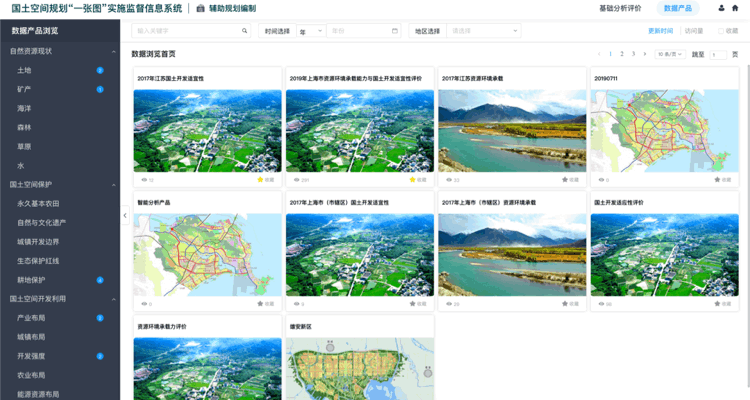The height and width of the screenshot is (400, 750).
Task: Enable the 收藏 filter checkbox
Action: (721, 31)
